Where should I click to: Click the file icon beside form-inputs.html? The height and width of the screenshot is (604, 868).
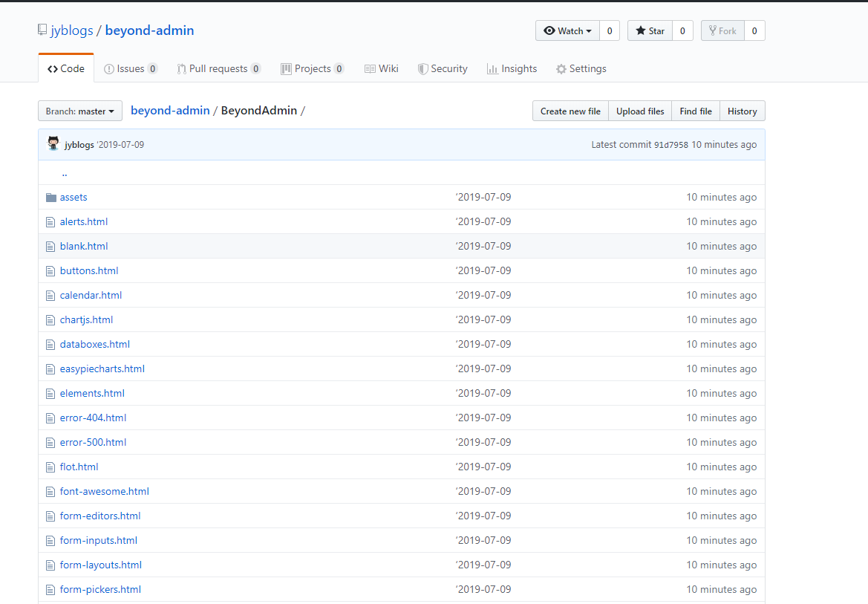(x=50, y=541)
